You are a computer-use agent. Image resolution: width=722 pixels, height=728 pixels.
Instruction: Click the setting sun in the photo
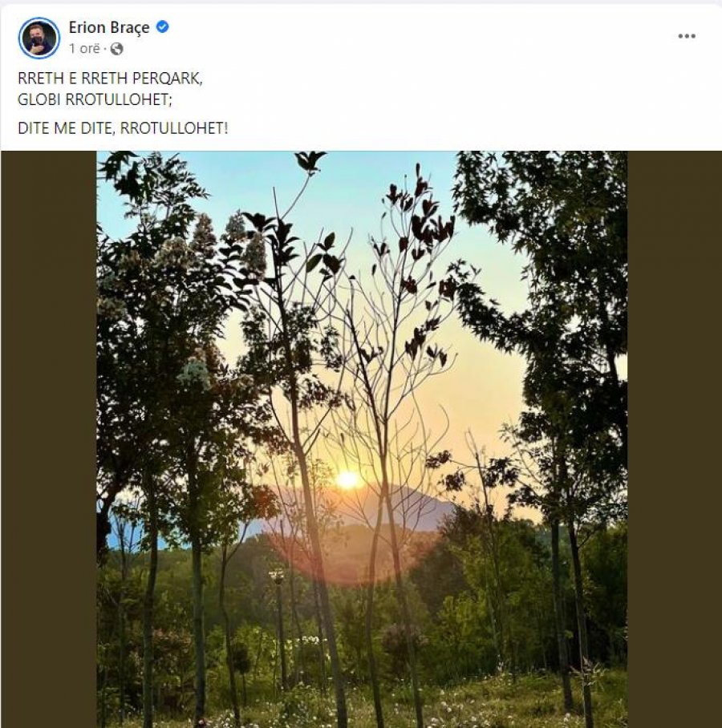point(348,479)
